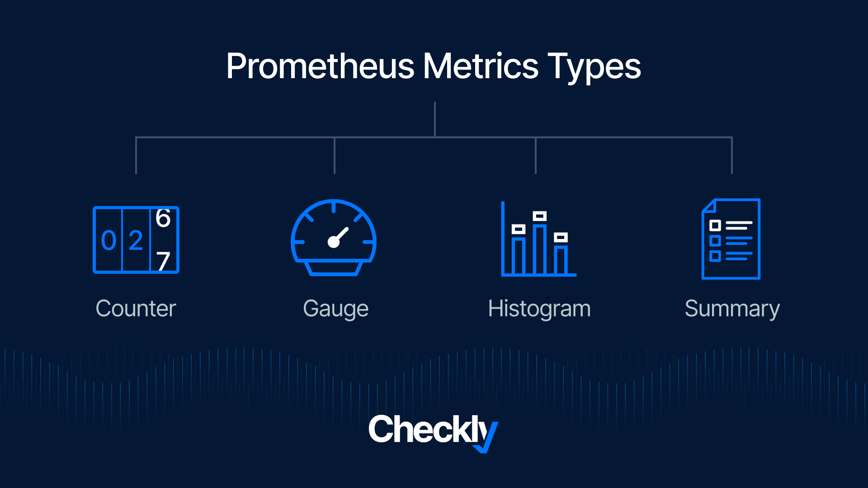The width and height of the screenshot is (868, 488).
Task: Click the Checkly brand link
Action: [434, 432]
